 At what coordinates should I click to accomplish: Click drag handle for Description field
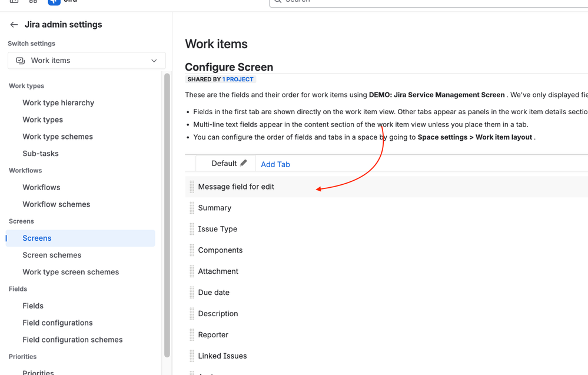pos(192,314)
